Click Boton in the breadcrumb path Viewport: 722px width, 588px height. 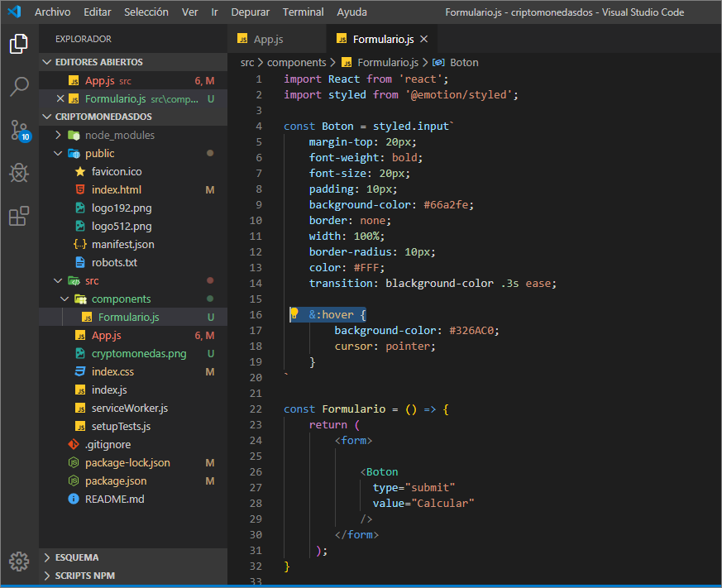pyautogui.click(x=464, y=62)
